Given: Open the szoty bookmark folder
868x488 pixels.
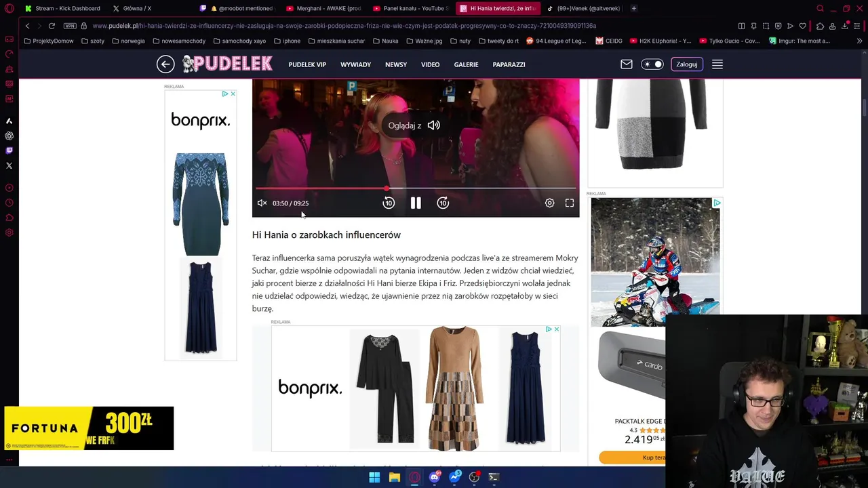Looking at the screenshot, I should tap(93, 41).
